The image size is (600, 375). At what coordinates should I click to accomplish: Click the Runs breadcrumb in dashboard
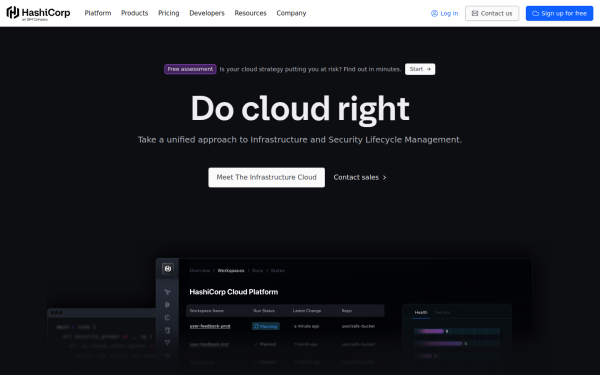pyautogui.click(x=257, y=271)
